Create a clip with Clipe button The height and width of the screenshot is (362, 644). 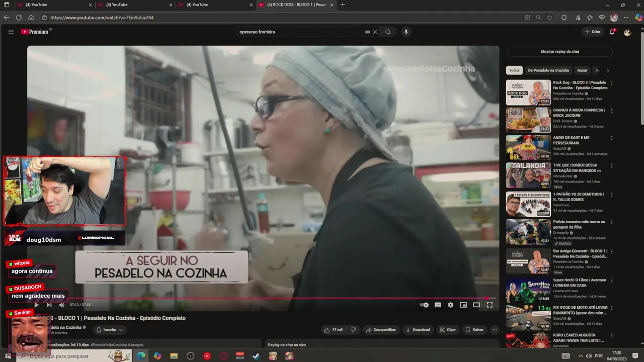click(447, 330)
